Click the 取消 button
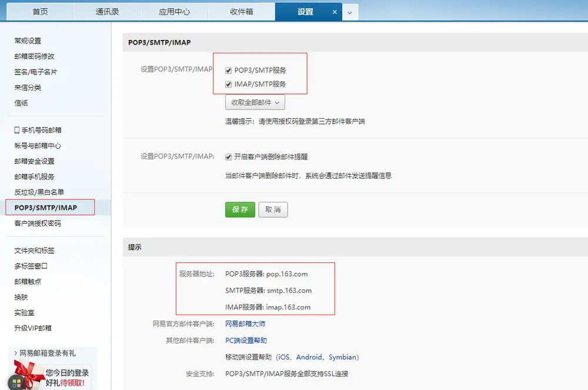 click(273, 209)
